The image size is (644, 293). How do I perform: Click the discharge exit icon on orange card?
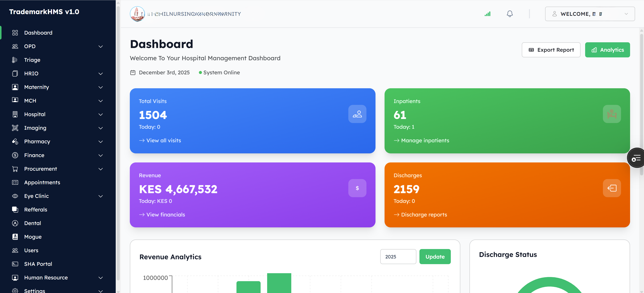coord(612,188)
